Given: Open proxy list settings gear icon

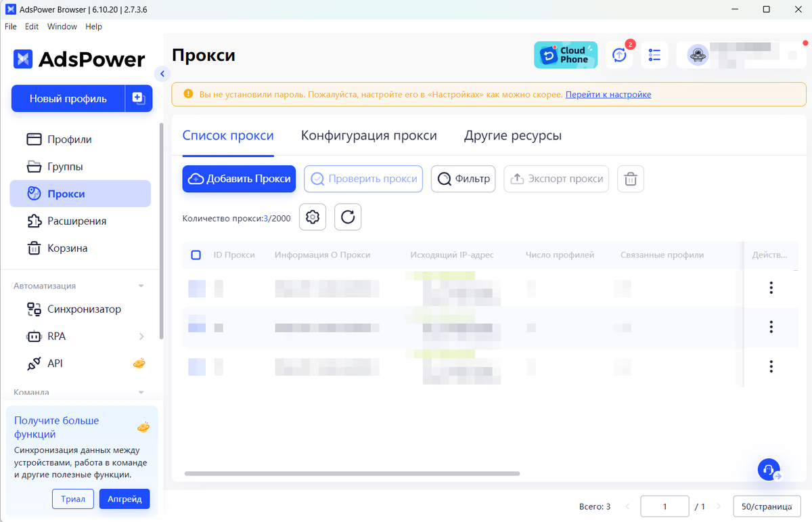Looking at the screenshot, I should [x=313, y=217].
